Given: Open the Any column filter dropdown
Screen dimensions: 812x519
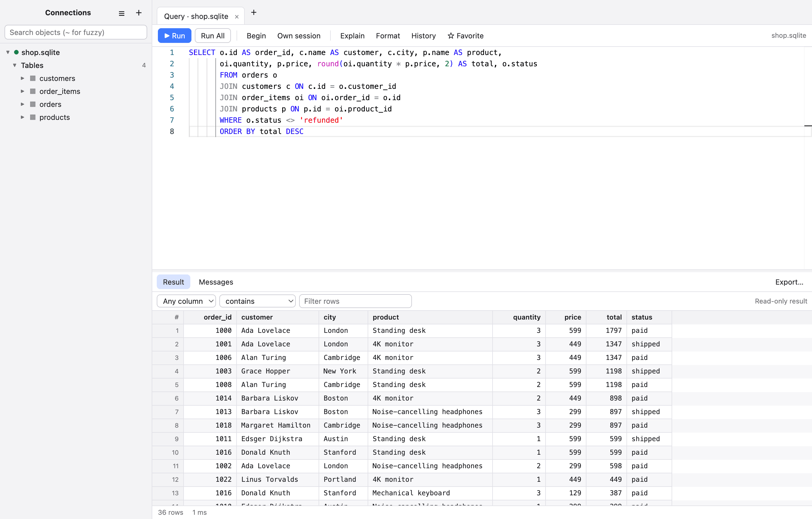Looking at the screenshot, I should pyautogui.click(x=186, y=301).
